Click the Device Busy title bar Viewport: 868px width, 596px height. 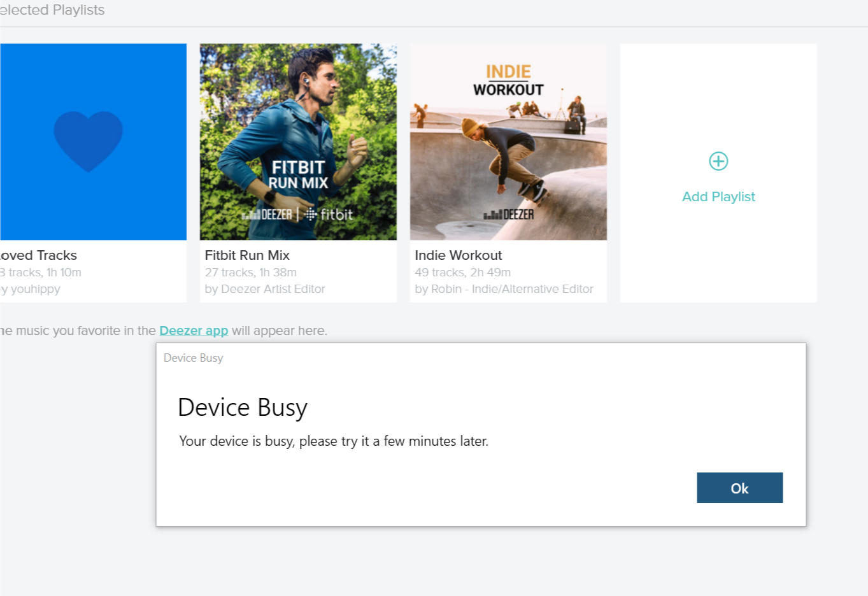[193, 358]
